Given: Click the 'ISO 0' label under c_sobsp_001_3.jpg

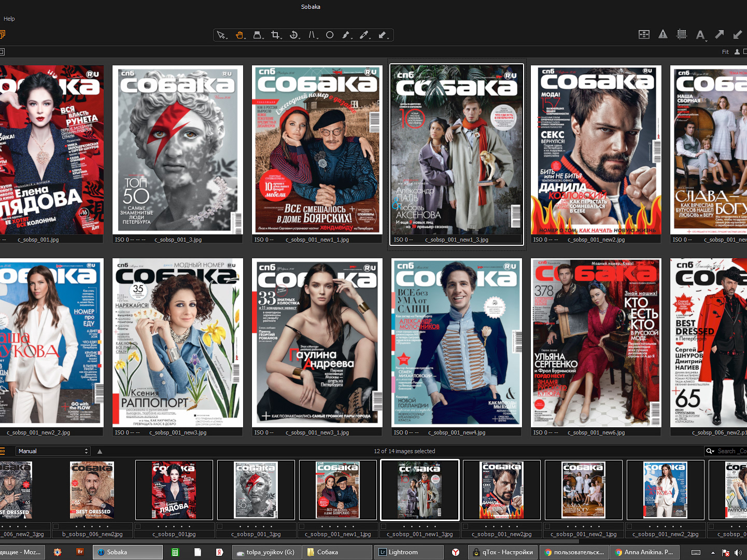Looking at the screenshot, I should tap(122, 240).
